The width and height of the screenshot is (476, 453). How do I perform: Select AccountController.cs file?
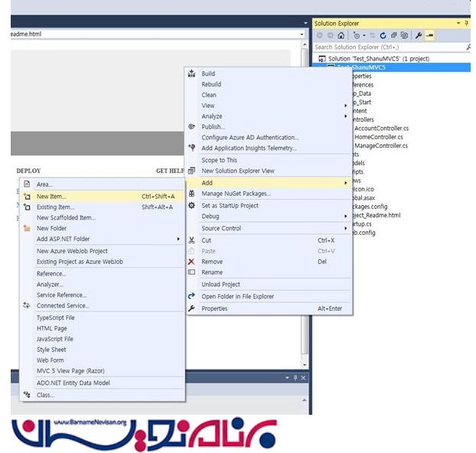coord(381,128)
